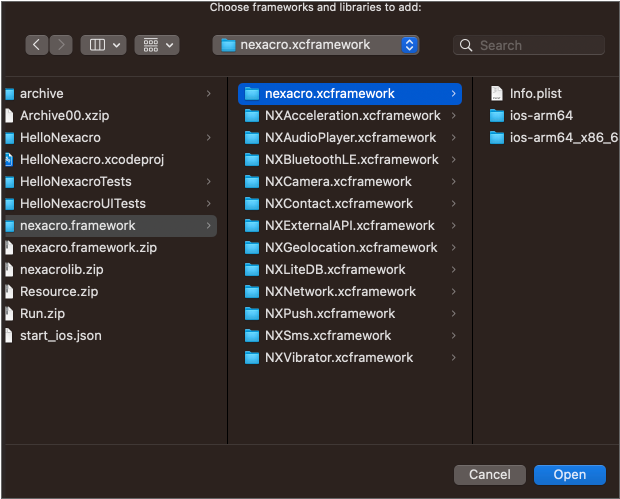This screenshot has width=620, height=499.
Task: Click the forward navigation arrow
Action: click(61, 45)
